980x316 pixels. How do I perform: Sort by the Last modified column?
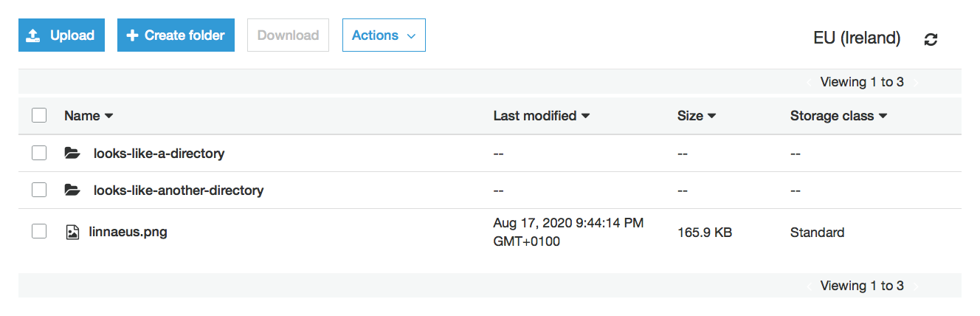(542, 116)
